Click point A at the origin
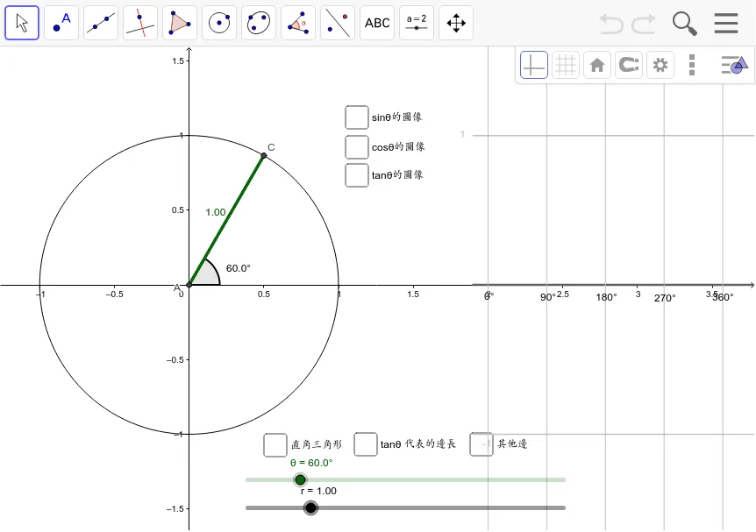This screenshot has width=756, height=532. pyautogui.click(x=189, y=285)
